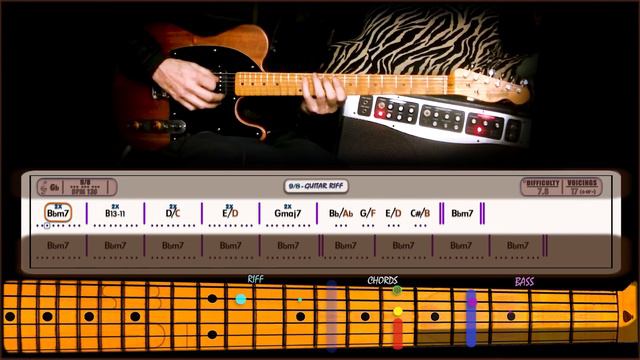Image resolution: width=640 pixels, height=360 pixels.
Task: Select the B13-11 chord
Action: [x=115, y=213]
